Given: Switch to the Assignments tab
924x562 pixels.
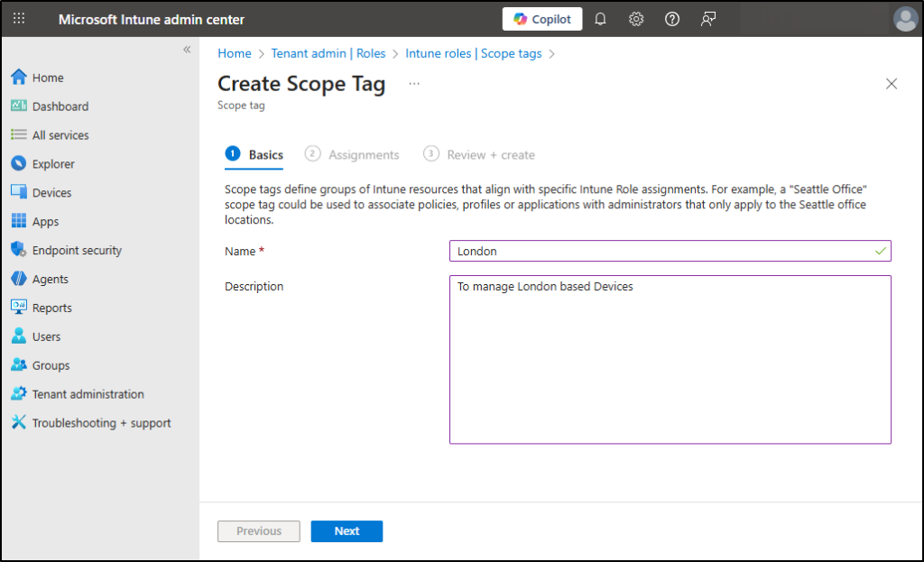Looking at the screenshot, I should point(362,154).
